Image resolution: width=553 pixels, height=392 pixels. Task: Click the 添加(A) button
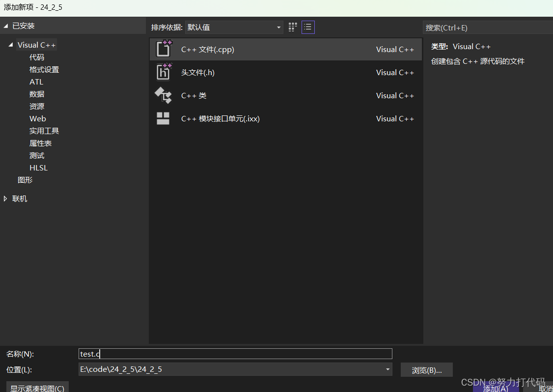[495, 388]
